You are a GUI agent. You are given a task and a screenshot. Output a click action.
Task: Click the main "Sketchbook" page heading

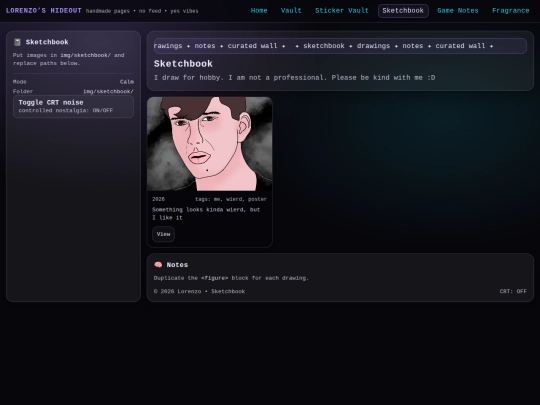tap(183, 64)
